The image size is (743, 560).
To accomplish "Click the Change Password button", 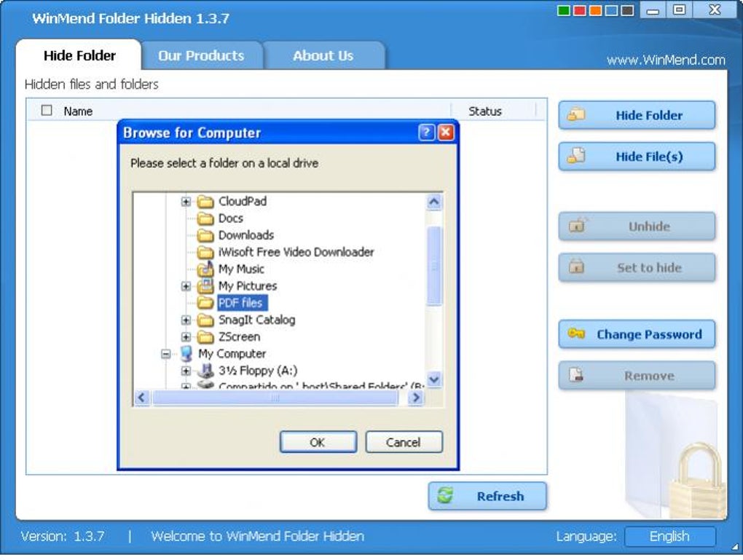I will pyautogui.click(x=637, y=334).
